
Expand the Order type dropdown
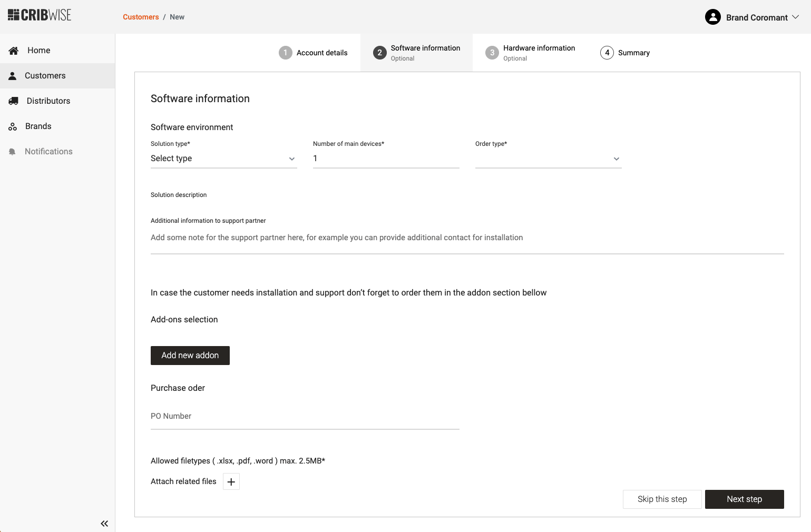point(548,159)
